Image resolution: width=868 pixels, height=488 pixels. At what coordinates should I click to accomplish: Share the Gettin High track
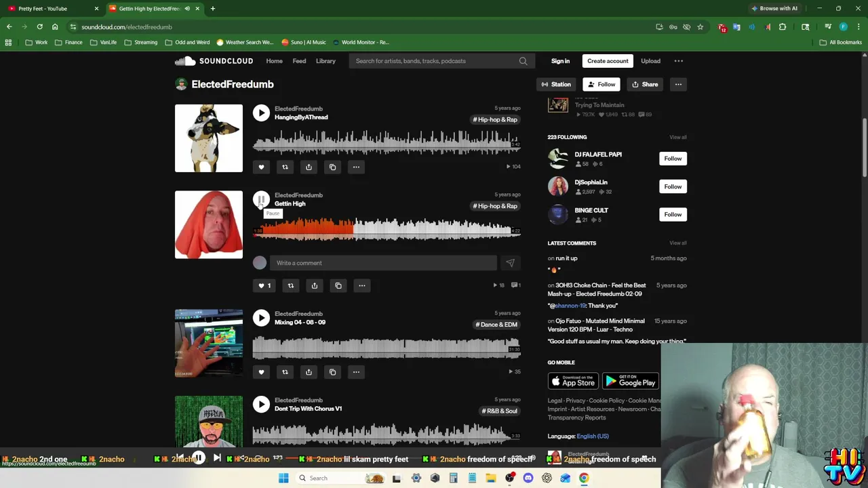(315, 285)
